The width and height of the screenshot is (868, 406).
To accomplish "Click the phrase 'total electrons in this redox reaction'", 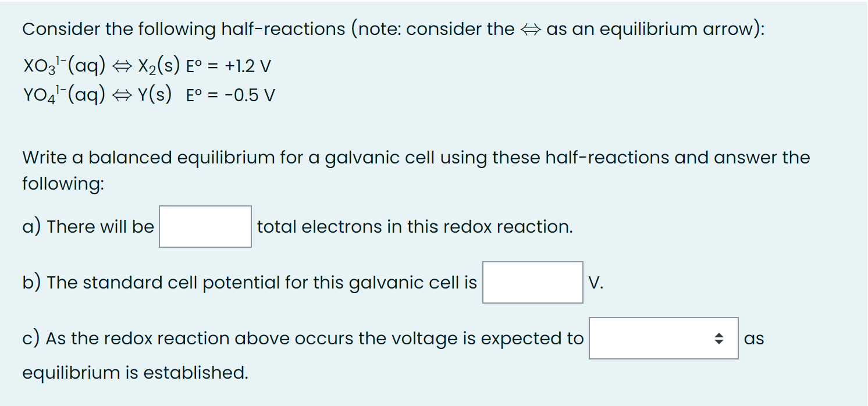I will pyautogui.click(x=414, y=226).
